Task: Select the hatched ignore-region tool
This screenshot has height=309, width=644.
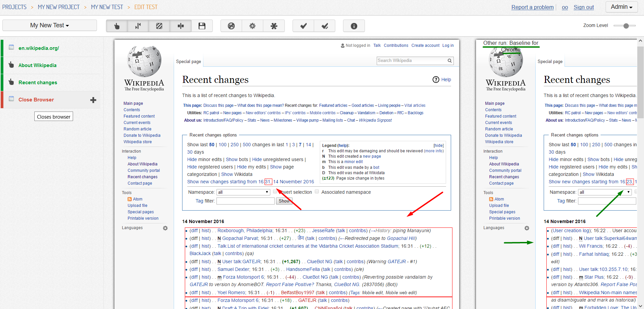Action: point(159,26)
